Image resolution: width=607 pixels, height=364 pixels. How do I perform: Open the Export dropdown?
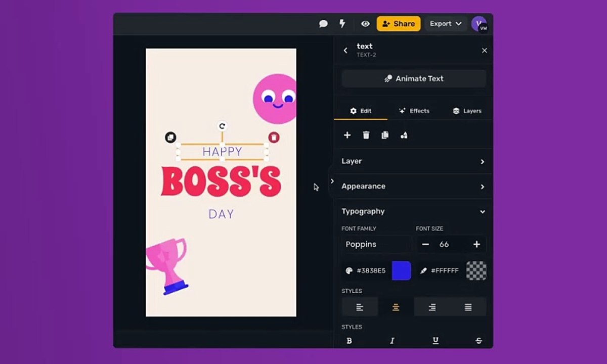coord(446,24)
